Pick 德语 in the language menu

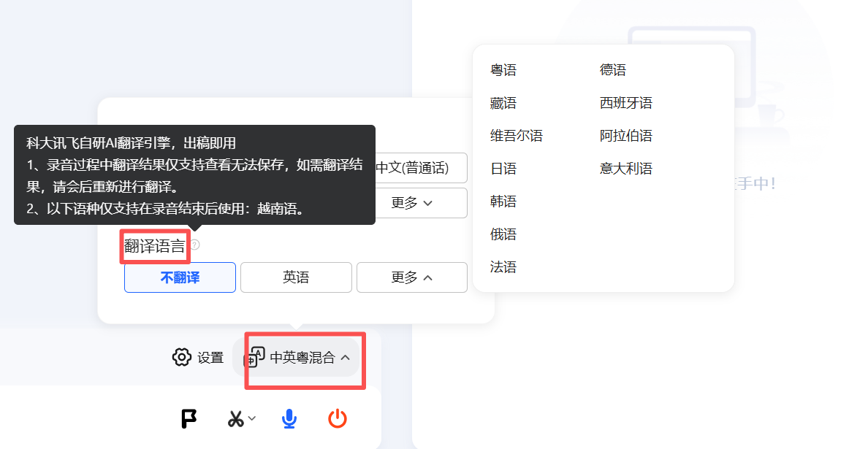[613, 70]
